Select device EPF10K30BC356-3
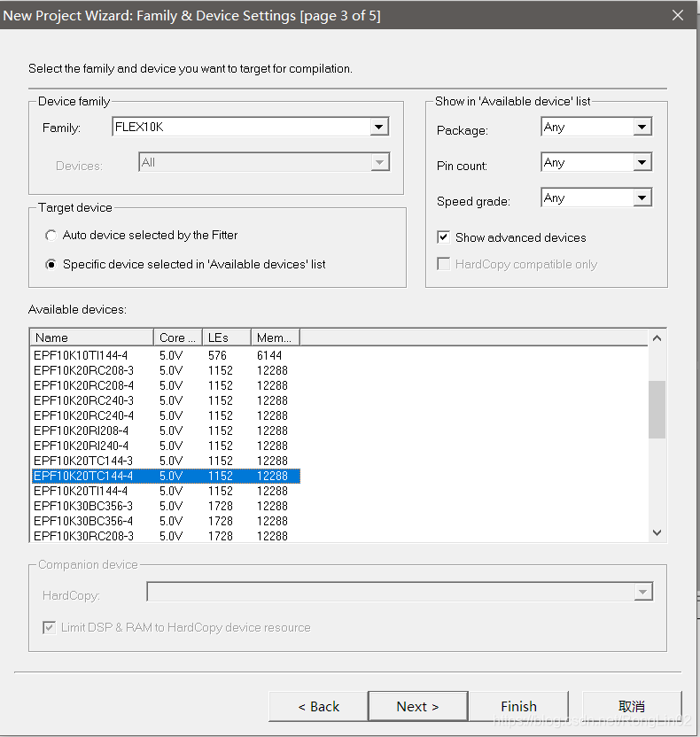700x737 pixels. point(83,506)
